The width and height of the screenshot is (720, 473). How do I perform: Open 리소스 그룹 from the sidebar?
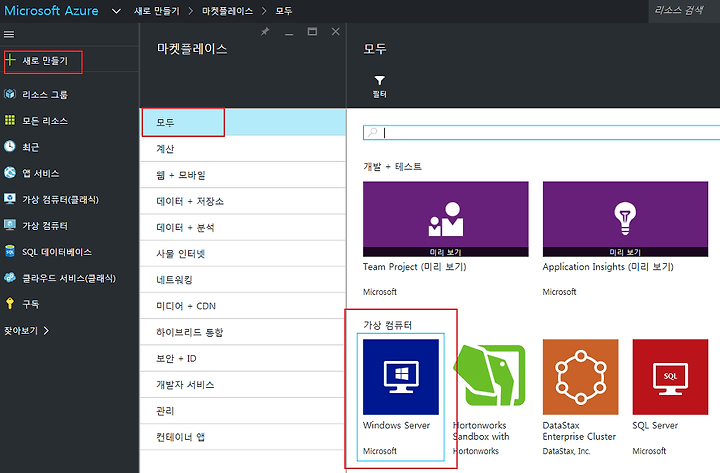[x=45, y=95]
